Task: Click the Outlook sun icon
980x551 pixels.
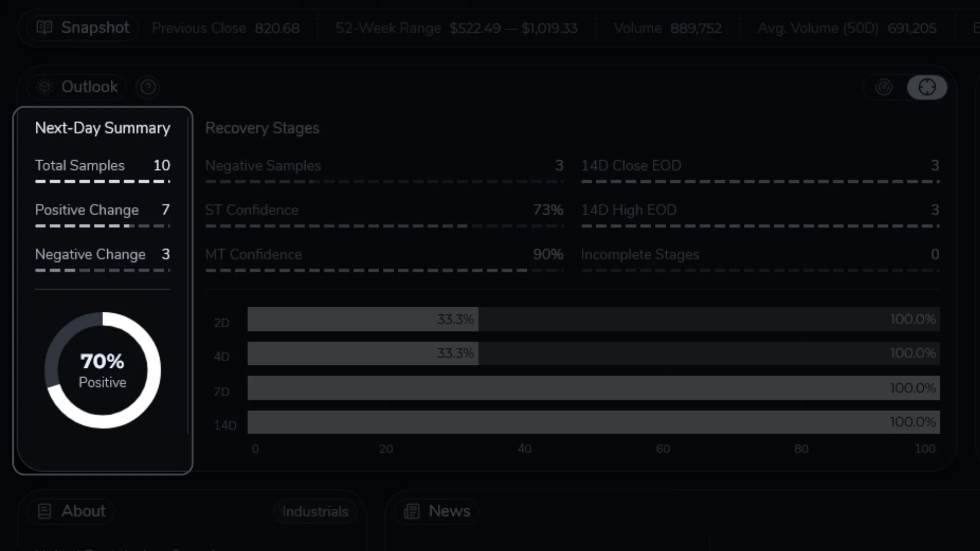Action: (44, 87)
